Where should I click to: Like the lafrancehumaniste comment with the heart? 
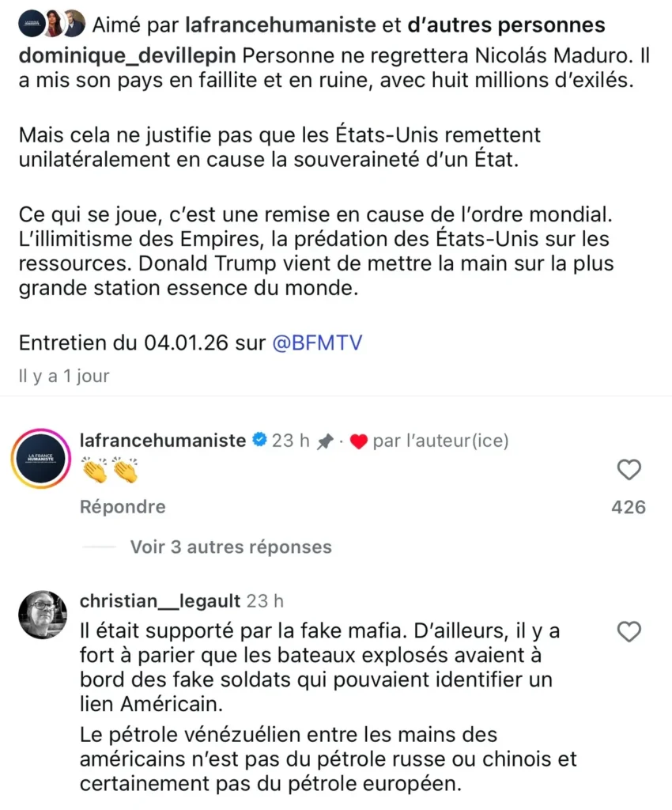pyautogui.click(x=629, y=471)
